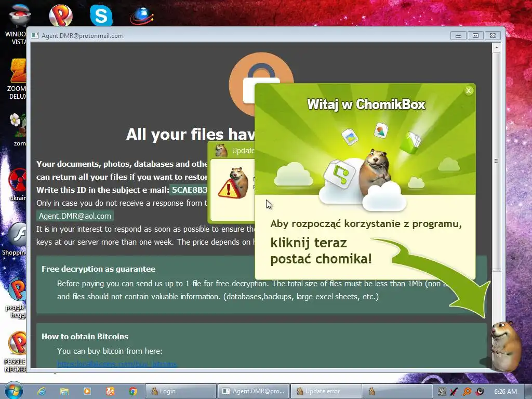Close the Agent.DMR@protonmail.com window

pyautogui.click(x=493, y=36)
